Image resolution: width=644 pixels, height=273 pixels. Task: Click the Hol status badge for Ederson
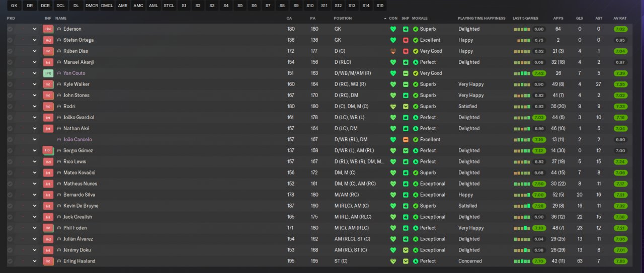[x=48, y=29]
